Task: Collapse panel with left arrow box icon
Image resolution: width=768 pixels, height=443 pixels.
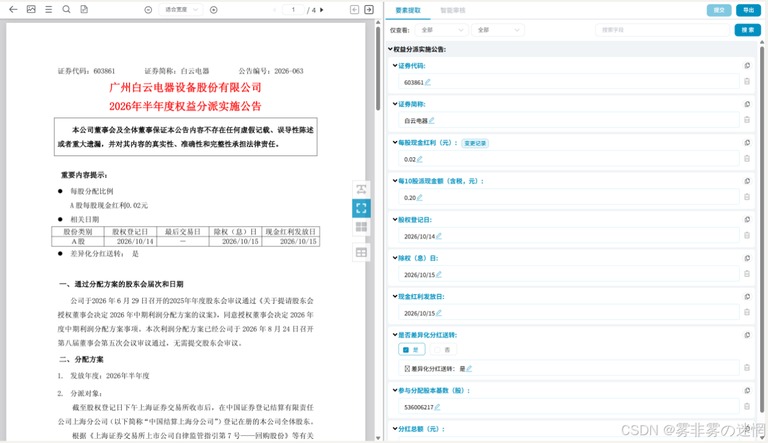Action: coord(355,10)
